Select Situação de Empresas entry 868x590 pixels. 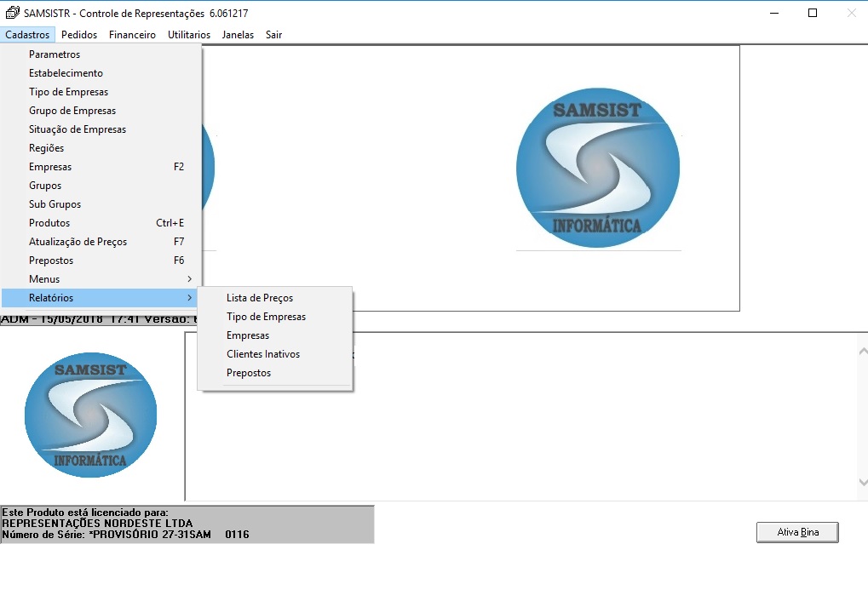tap(101, 129)
